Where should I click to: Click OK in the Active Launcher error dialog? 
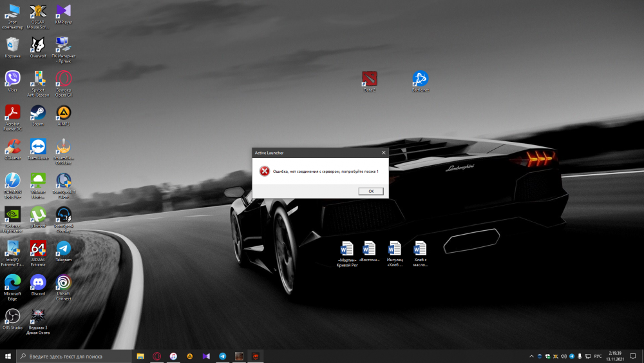pos(371,191)
